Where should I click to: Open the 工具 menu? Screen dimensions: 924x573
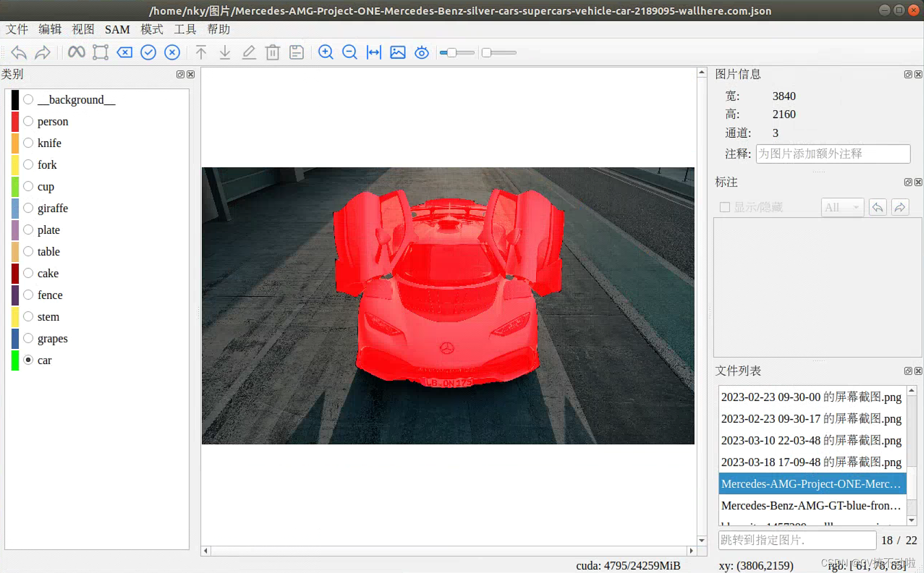[185, 29]
